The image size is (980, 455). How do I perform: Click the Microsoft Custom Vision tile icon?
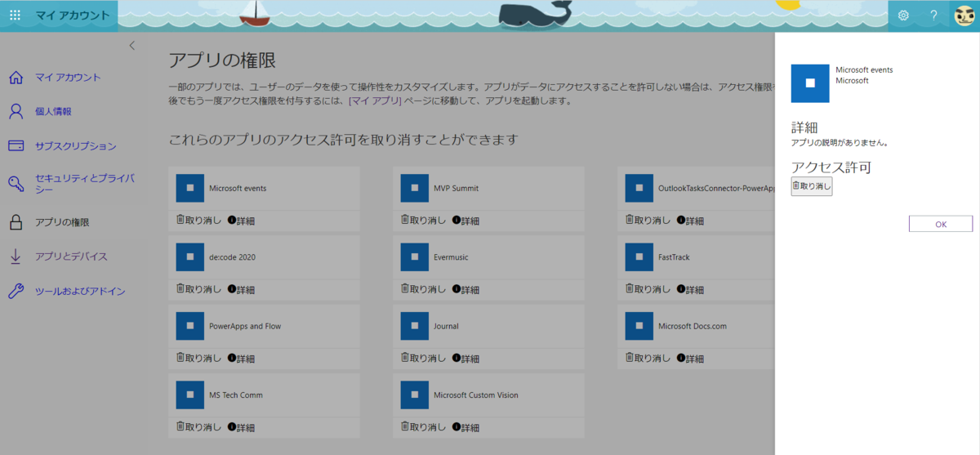coord(414,395)
